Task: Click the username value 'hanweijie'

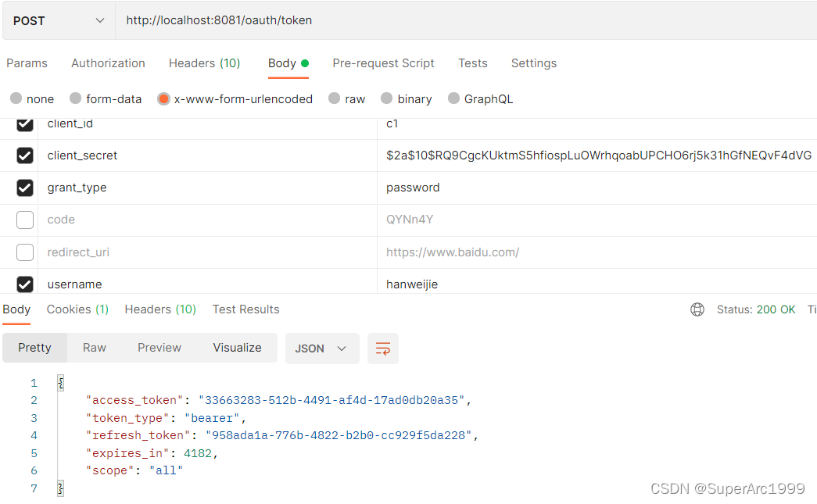Action: click(411, 284)
